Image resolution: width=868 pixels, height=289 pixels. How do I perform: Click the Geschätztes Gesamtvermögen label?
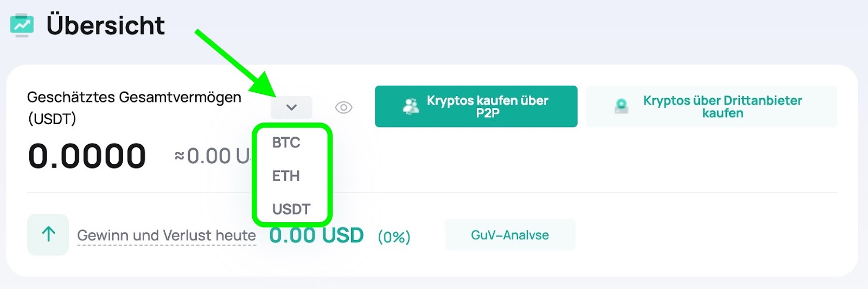134,98
